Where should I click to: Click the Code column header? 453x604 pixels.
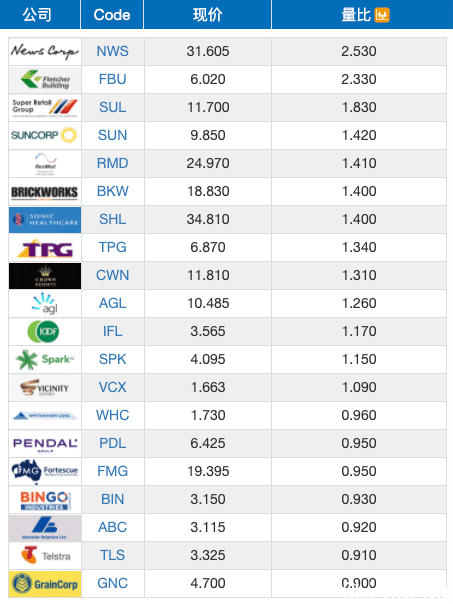[x=112, y=15]
